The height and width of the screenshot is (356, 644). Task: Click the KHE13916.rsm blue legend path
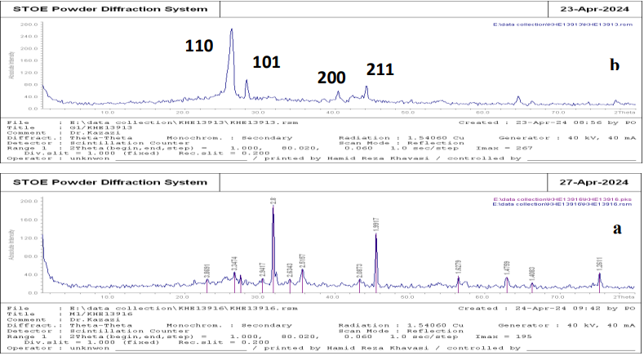pyautogui.click(x=562, y=203)
